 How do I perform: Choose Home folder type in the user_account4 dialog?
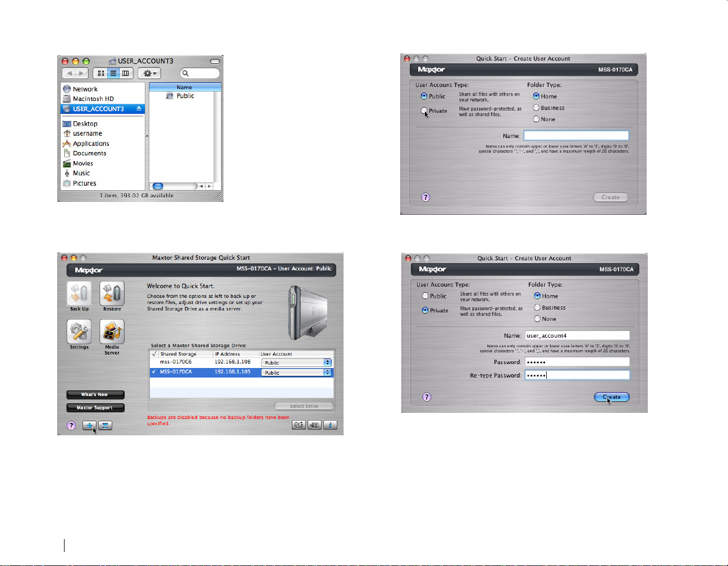point(537,296)
